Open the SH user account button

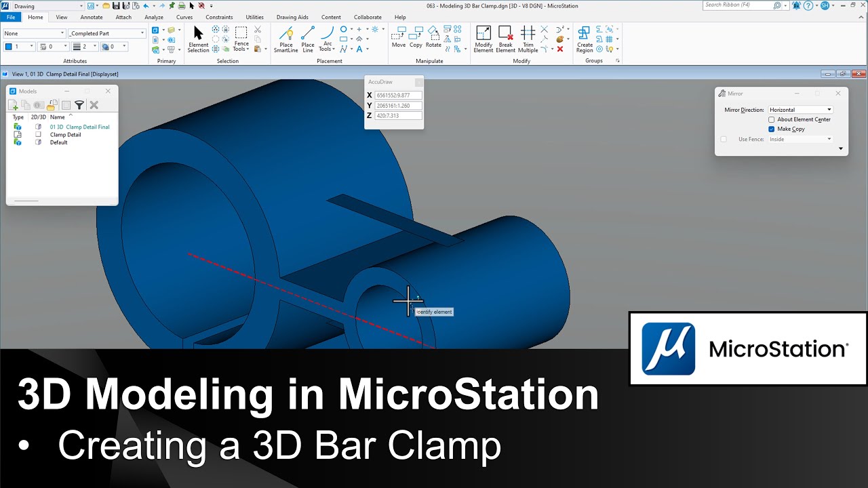click(x=825, y=5)
